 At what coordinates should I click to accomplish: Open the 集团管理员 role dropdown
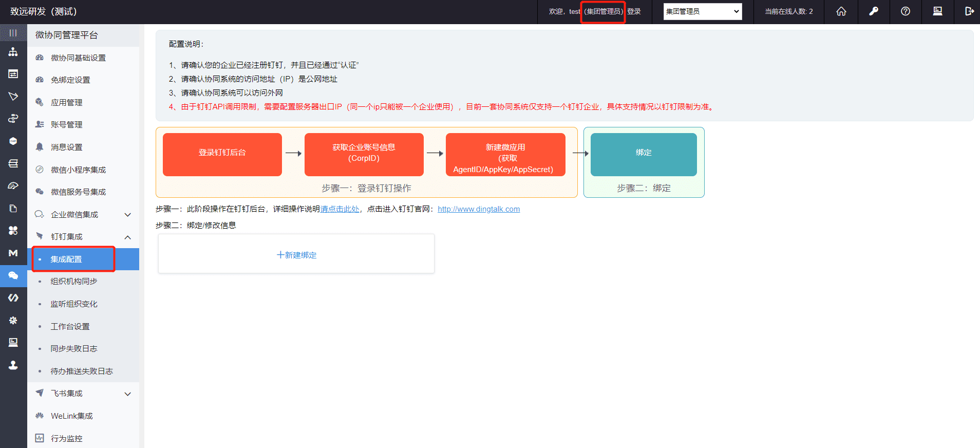click(x=703, y=11)
